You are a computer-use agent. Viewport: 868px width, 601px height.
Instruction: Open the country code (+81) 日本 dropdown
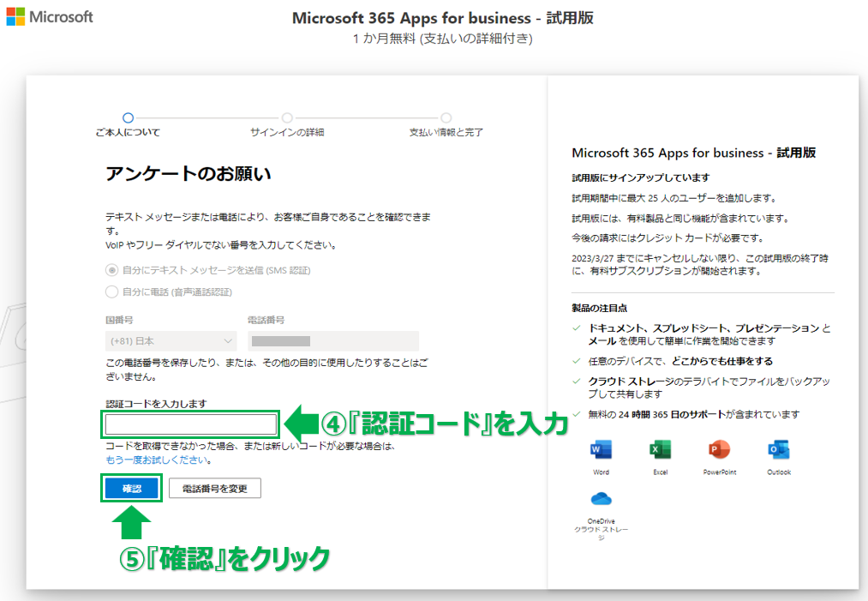(171, 341)
